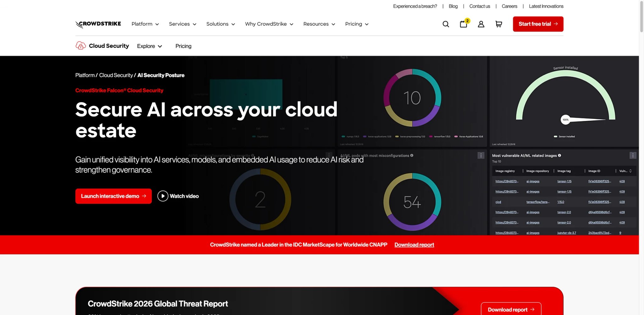Image resolution: width=644 pixels, height=315 pixels.
Task: Open the Careers link
Action: [509, 6]
